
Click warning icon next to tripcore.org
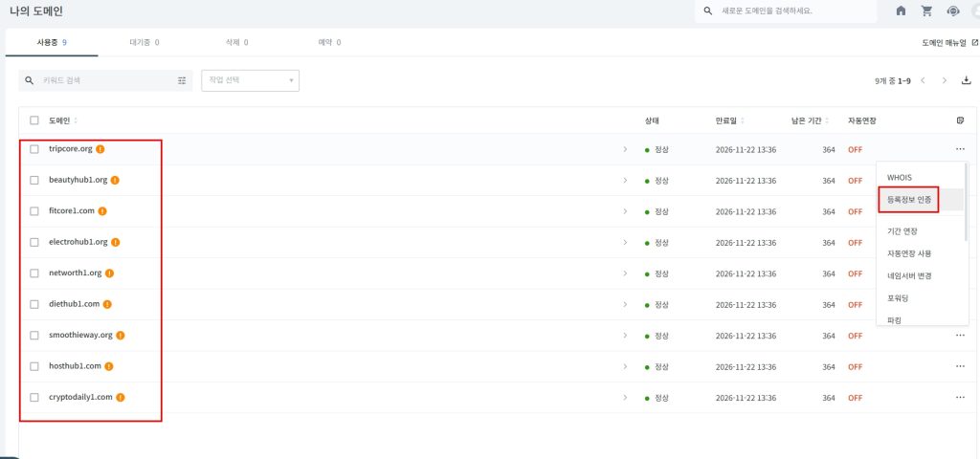click(100, 149)
